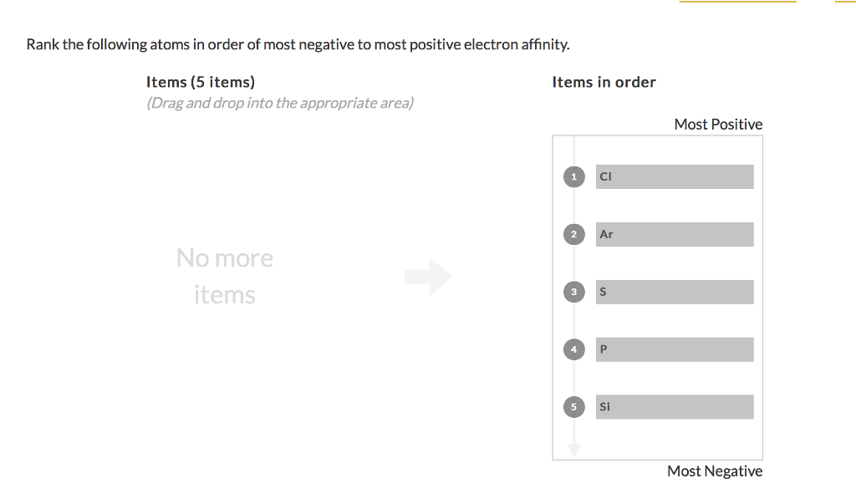The image size is (856, 504).
Task: Click the 'Most Negative' label
Action: [x=715, y=471]
